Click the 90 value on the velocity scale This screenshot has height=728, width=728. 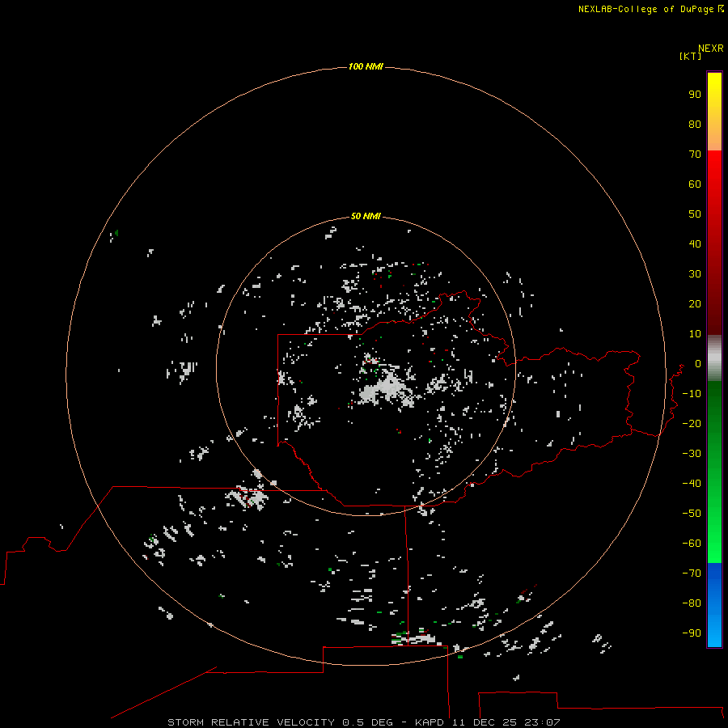tap(695, 95)
